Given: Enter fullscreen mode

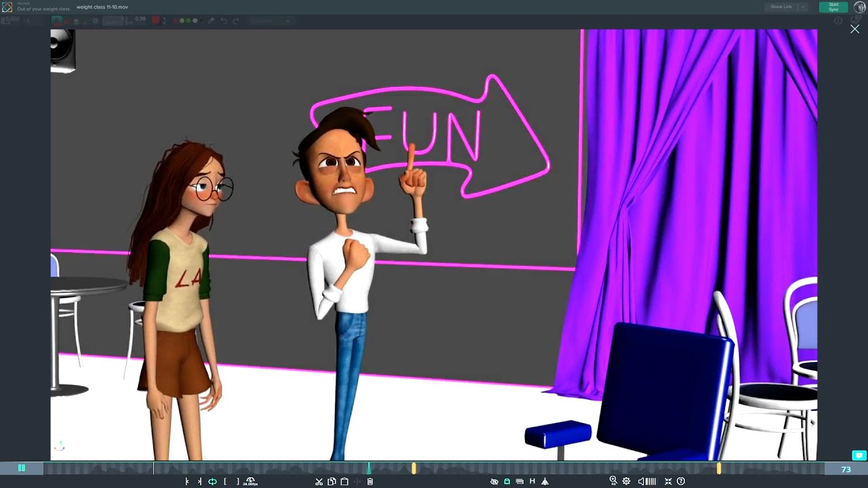Looking at the screenshot, I should [x=668, y=481].
